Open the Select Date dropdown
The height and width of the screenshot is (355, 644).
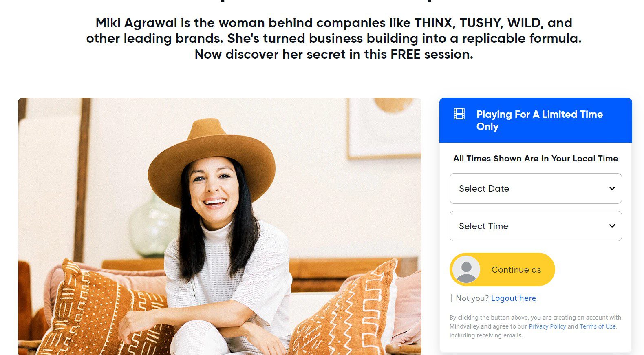536,189
